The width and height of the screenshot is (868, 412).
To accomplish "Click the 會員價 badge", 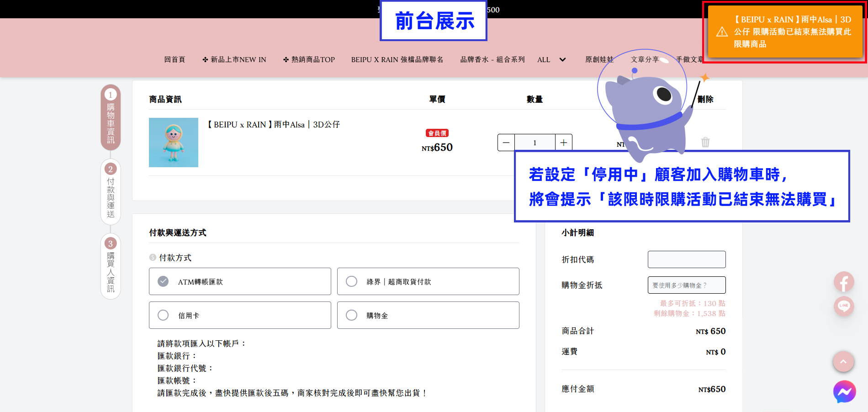I will pos(437,133).
